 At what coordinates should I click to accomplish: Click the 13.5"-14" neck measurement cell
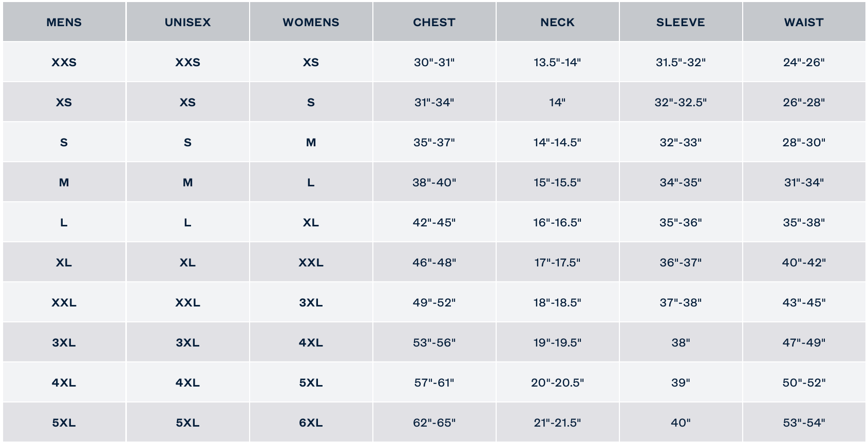(557, 63)
